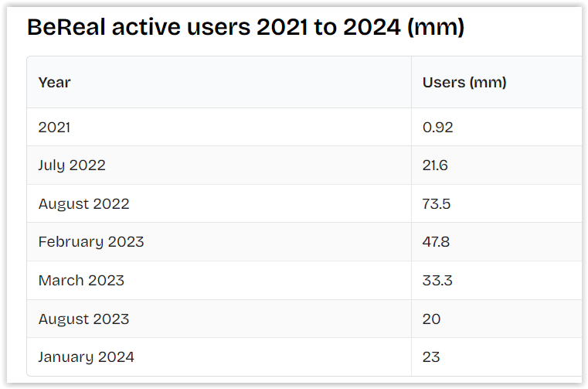Click the Year column header

pos(54,82)
